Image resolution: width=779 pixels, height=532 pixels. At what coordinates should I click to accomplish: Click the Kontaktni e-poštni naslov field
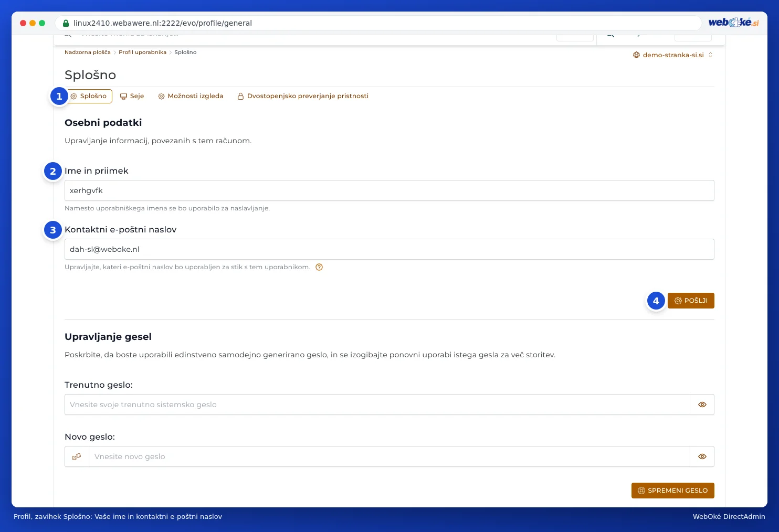click(389, 249)
